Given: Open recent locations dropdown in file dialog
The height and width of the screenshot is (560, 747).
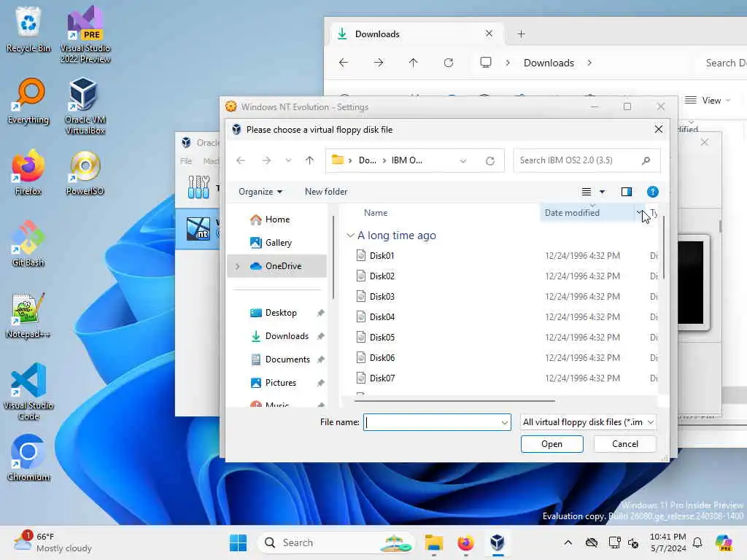Looking at the screenshot, I should pyautogui.click(x=288, y=160).
